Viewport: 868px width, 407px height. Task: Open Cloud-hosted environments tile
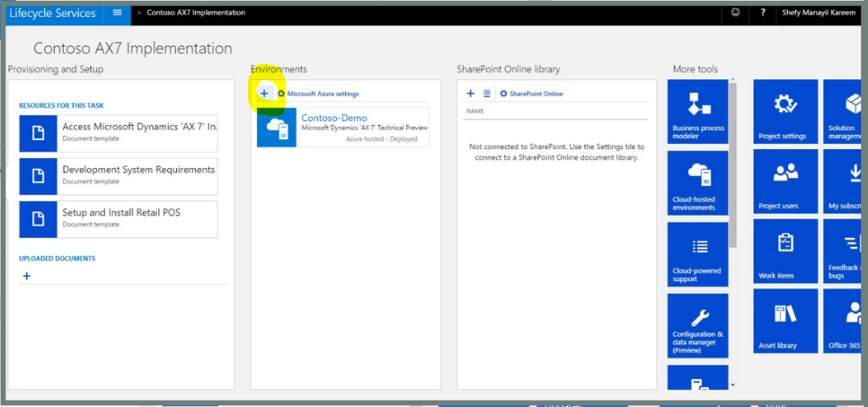(x=698, y=181)
